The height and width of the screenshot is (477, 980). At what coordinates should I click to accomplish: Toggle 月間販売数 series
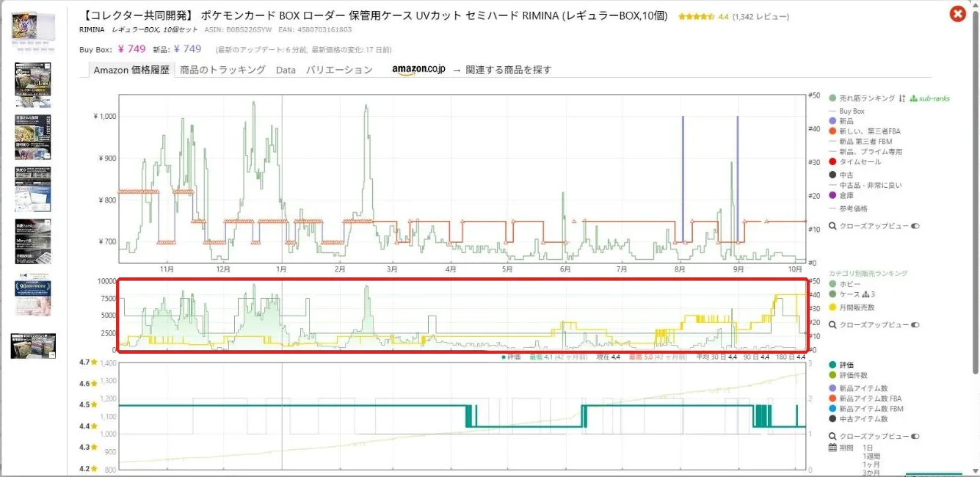click(852, 307)
